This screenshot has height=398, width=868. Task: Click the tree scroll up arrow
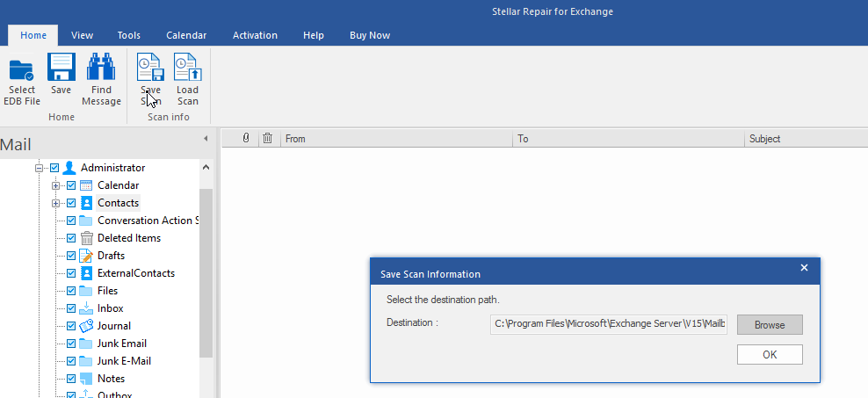point(206,167)
